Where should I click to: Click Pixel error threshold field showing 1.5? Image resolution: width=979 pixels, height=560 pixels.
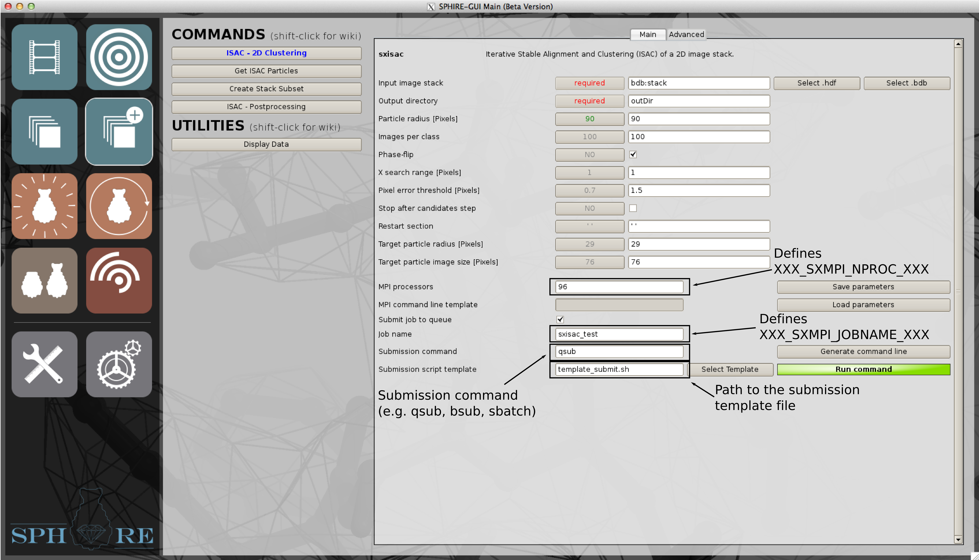click(x=699, y=190)
